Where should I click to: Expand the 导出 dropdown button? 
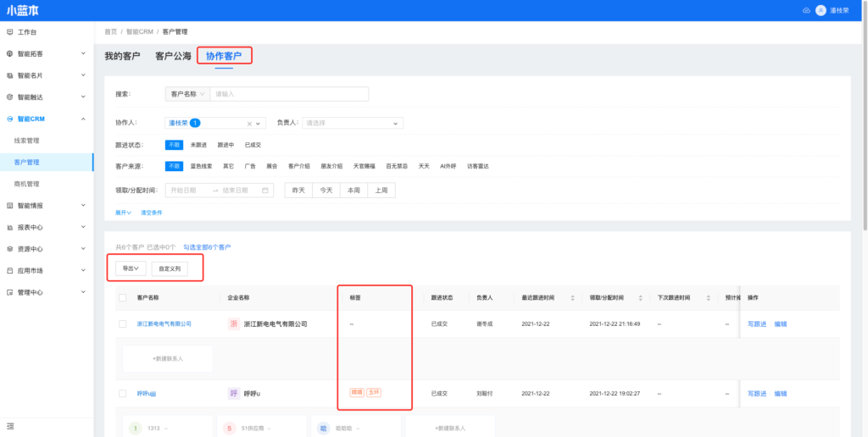[x=131, y=268]
